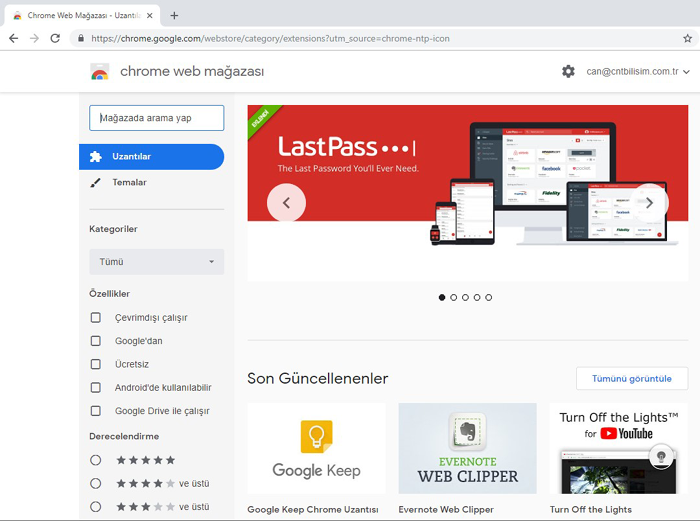The image size is (700, 521).
Task: Bookmark this page with the star icon
Action: tap(688, 38)
